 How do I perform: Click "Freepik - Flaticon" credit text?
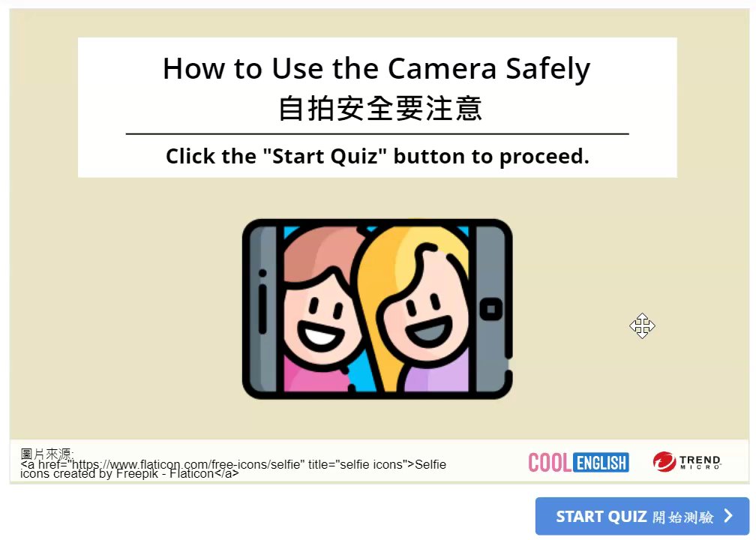click(x=165, y=474)
